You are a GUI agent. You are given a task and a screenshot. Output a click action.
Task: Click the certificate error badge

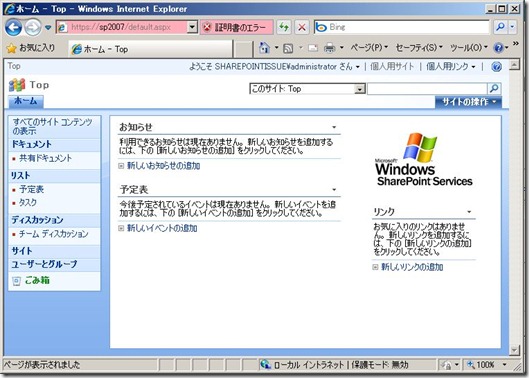tap(236, 27)
